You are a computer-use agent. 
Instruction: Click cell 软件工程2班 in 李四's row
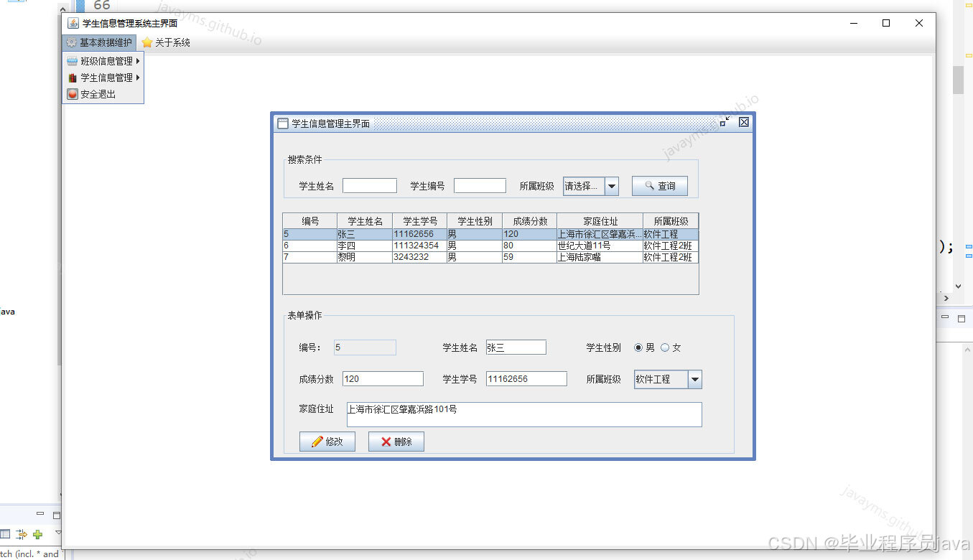click(x=671, y=246)
